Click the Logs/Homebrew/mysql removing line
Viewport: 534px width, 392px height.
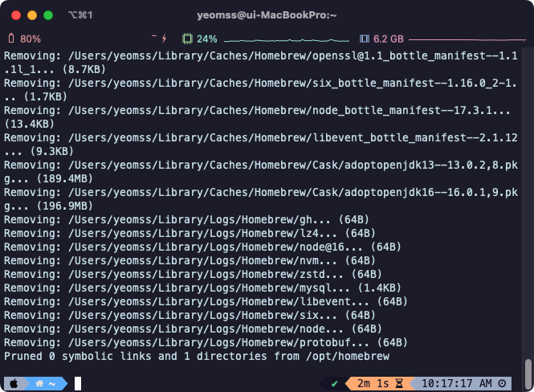pos(202,288)
